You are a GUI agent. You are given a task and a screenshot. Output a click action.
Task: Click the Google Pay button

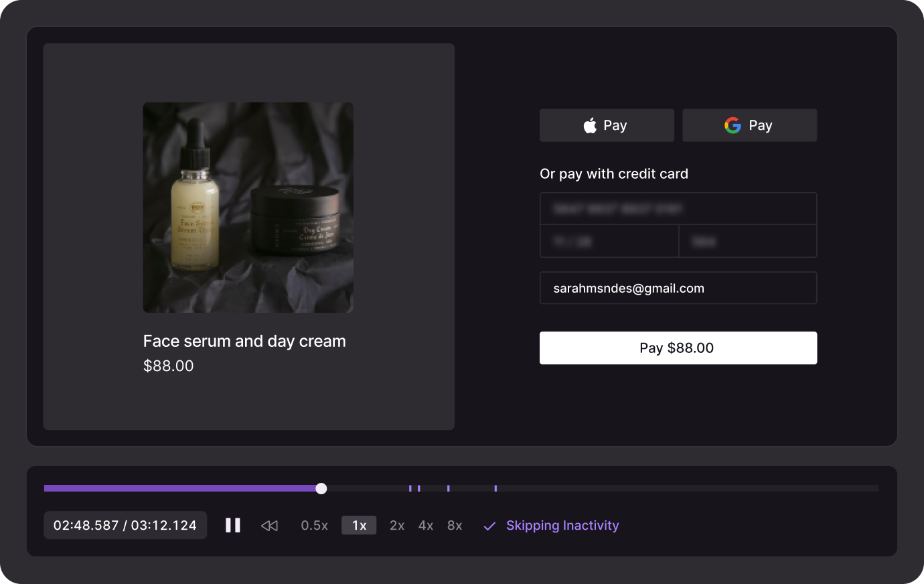pyautogui.click(x=749, y=125)
